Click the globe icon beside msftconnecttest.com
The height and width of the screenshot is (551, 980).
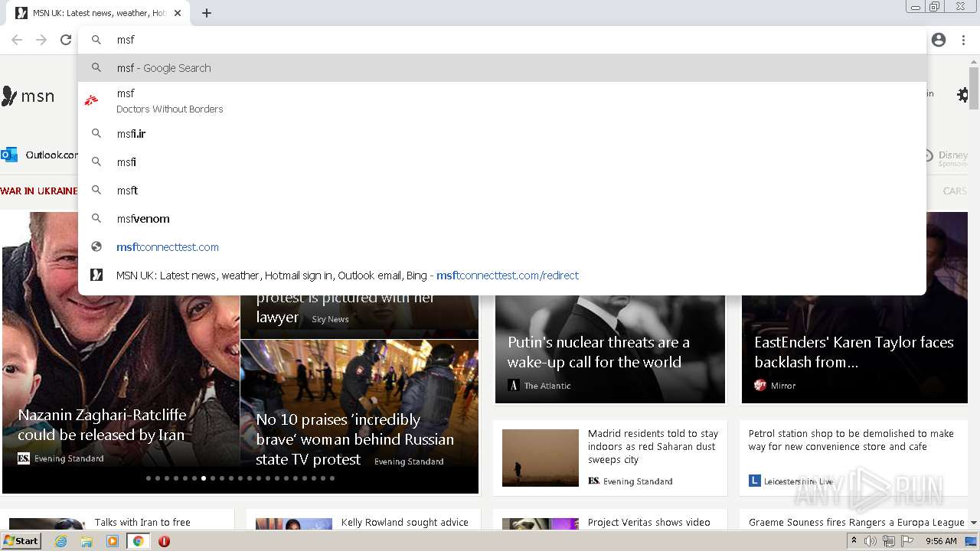pyautogui.click(x=96, y=247)
